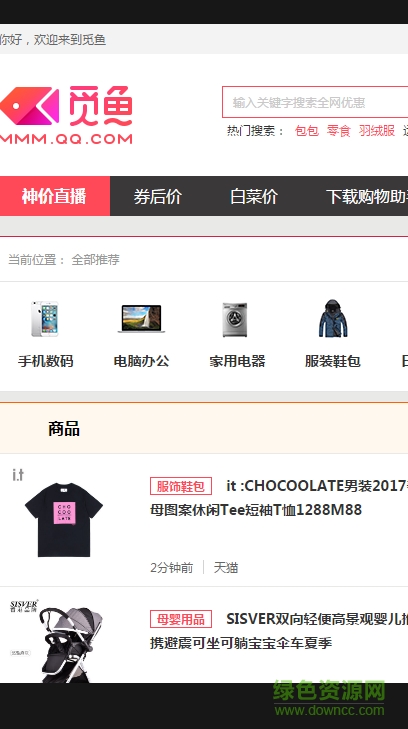The height and width of the screenshot is (729, 408).
Task: Open the SISVER双向轻便 stroller title link
Action: 279,631
